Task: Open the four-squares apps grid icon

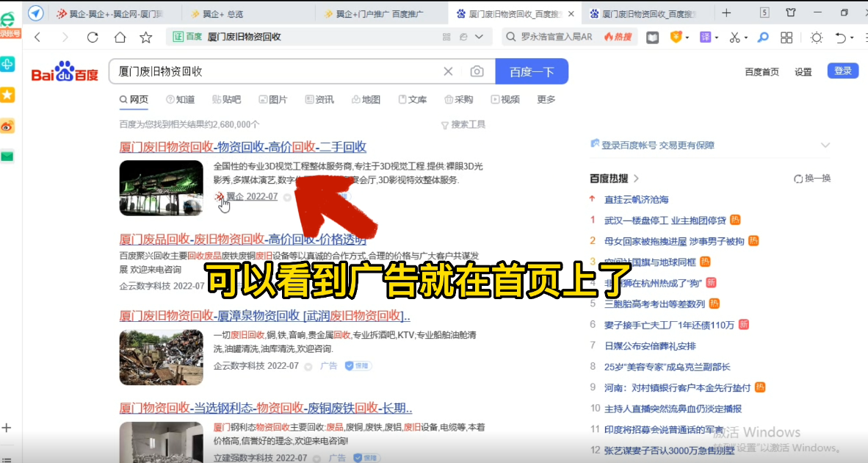Action: point(786,37)
